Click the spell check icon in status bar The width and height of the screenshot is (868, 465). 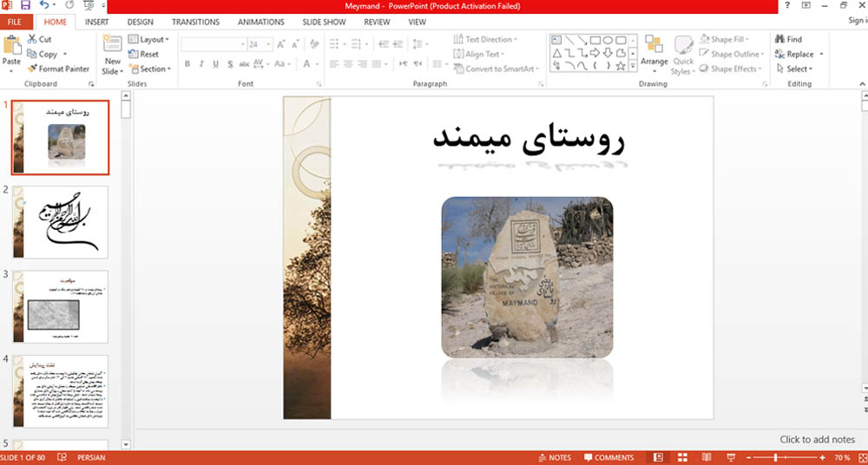[x=62, y=458]
